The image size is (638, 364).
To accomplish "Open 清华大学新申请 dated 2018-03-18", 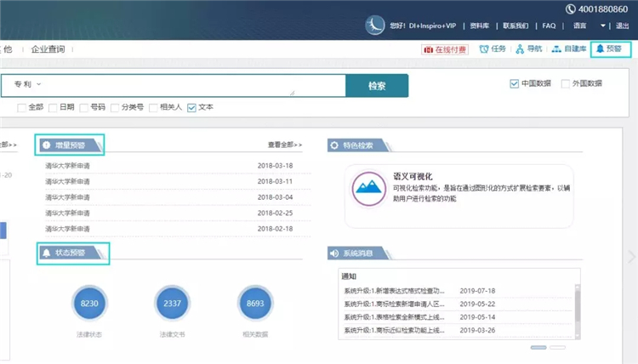I will (68, 166).
